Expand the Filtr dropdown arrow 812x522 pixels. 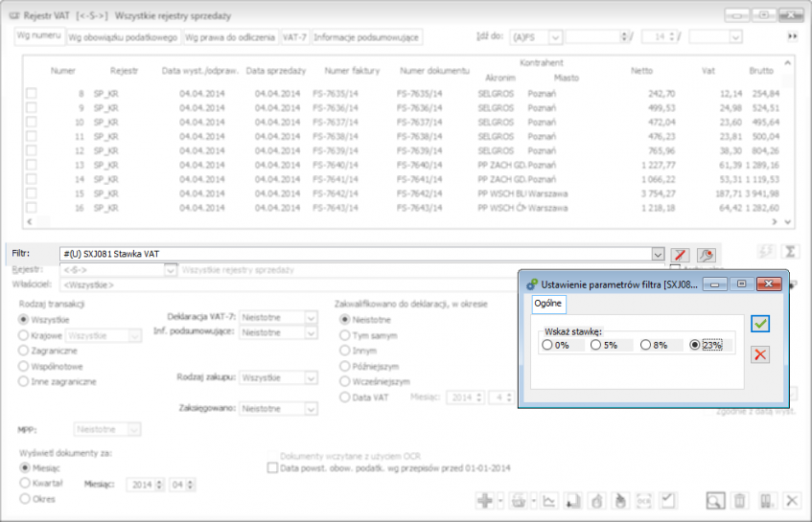658,254
